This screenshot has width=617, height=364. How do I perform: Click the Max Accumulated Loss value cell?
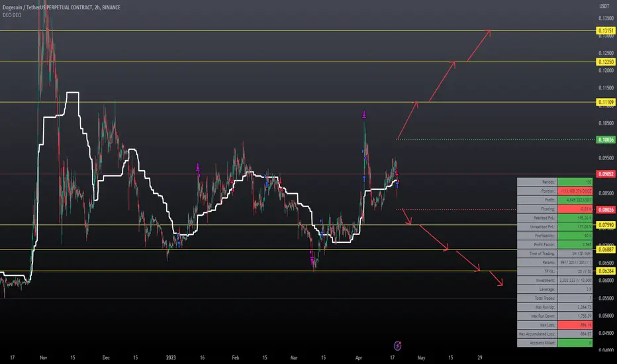click(x=575, y=334)
